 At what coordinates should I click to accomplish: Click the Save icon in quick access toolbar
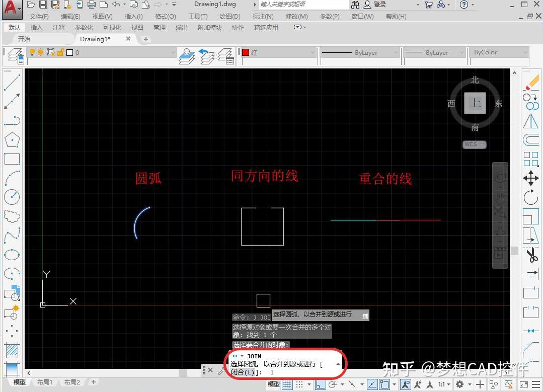coord(43,5)
